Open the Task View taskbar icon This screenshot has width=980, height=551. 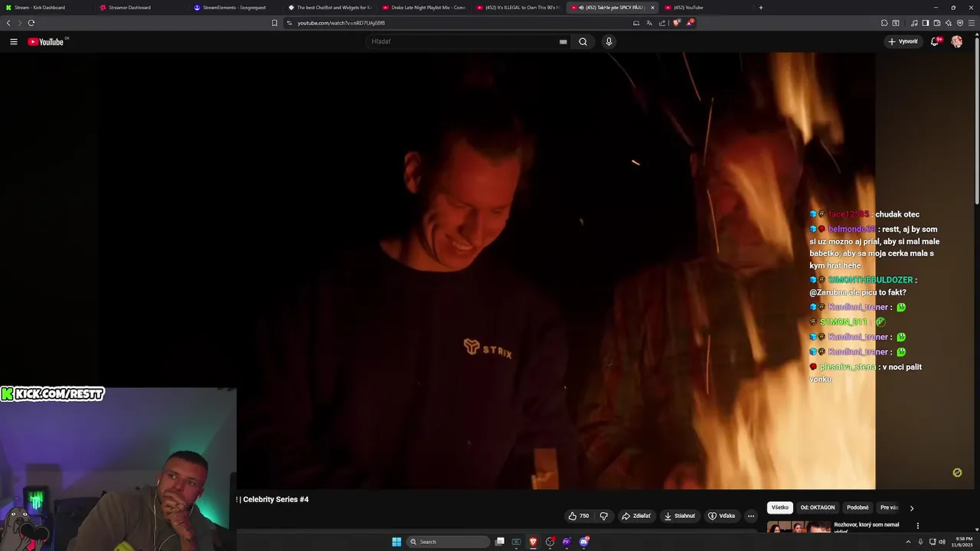pos(500,542)
